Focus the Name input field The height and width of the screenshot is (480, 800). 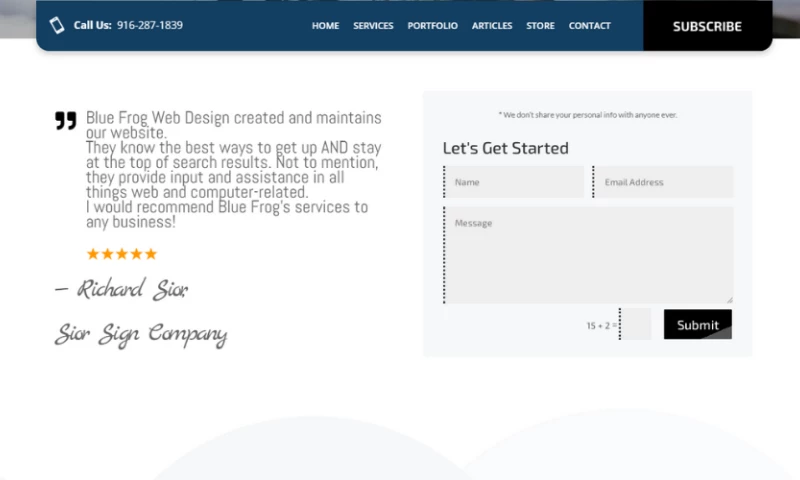pos(514,182)
